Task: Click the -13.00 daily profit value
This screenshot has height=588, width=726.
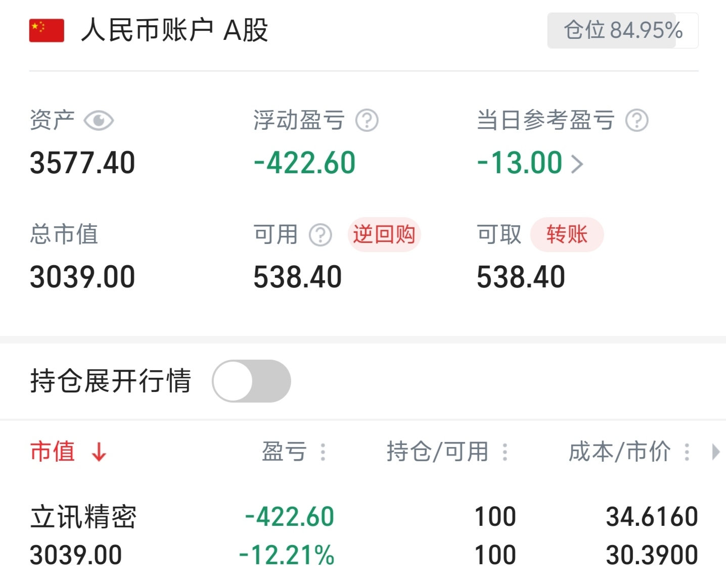Action: 520,163
